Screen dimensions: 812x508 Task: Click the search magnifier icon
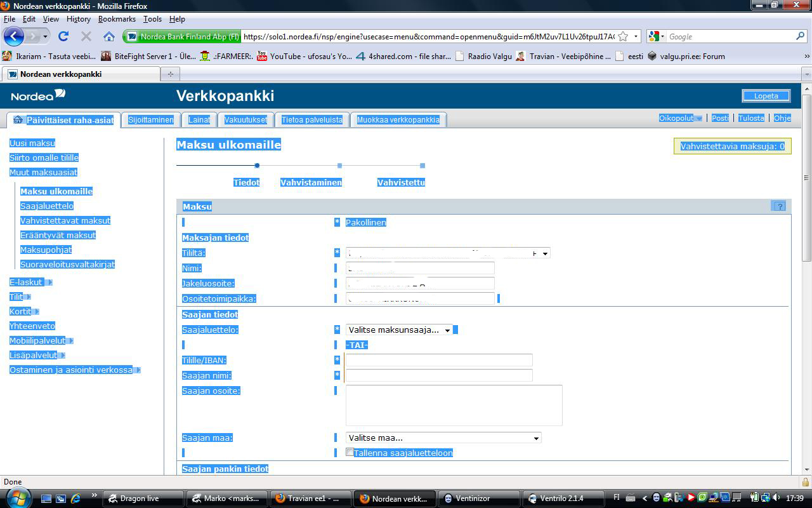pyautogui.click(x=800, y=36)
